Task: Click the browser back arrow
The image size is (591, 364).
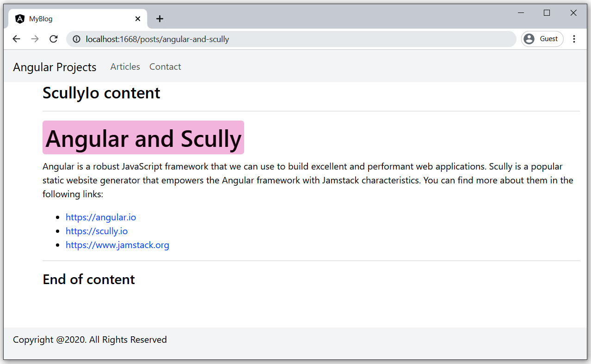Action: point(17,39)
